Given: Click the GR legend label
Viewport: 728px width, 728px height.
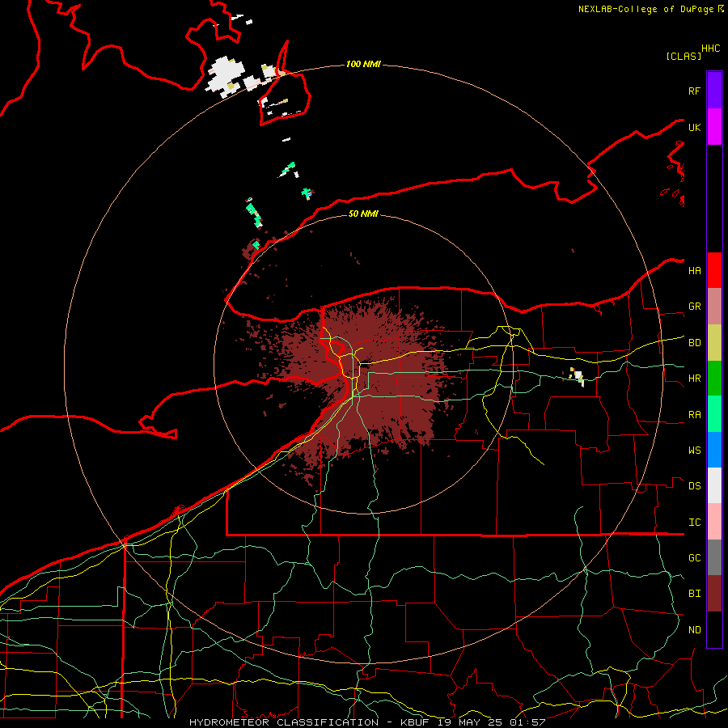Looking at the screenshot, I should coord(694,307).
